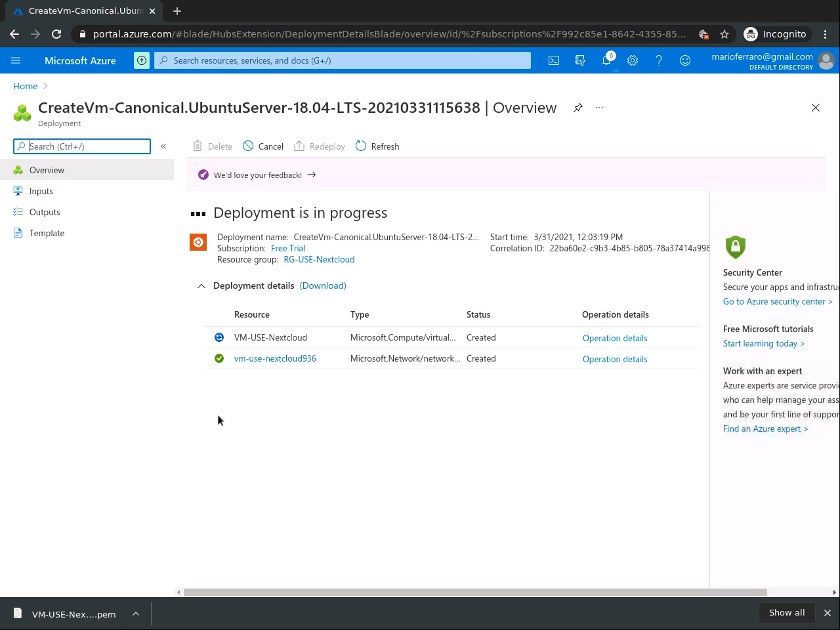Viewport: 840px width, 630px height.
Task: Click the Microsoft Azure portal title
Action: 80,60
